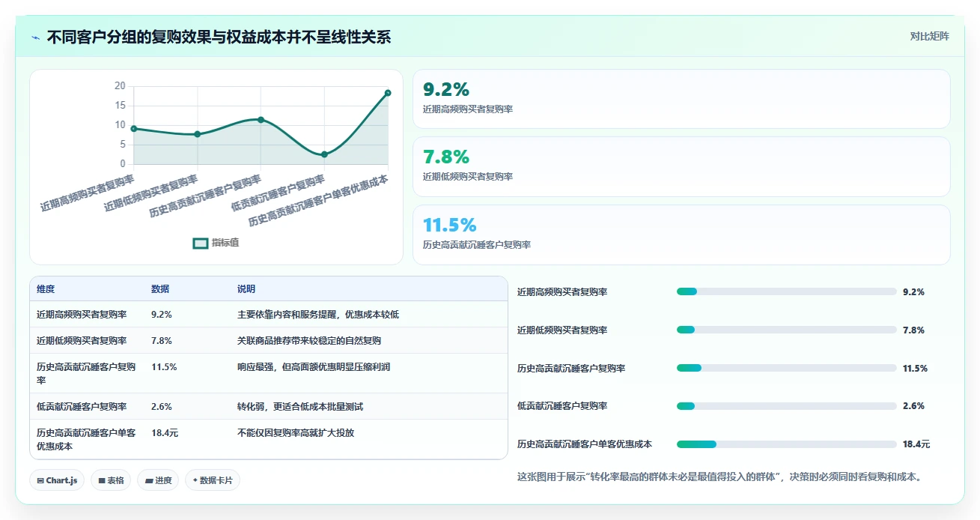Click the 指标值 legend text
The image size is (980, 520).
(x=225, y=243)
